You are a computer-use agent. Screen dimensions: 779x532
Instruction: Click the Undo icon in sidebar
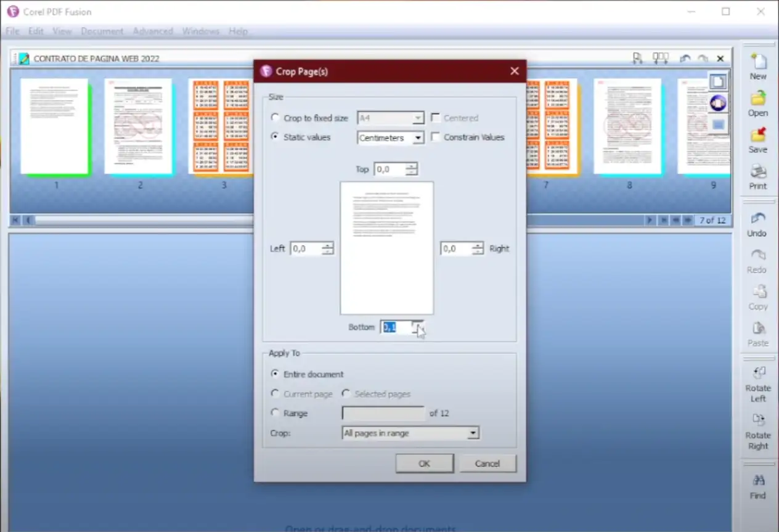(x=757, y=219)
